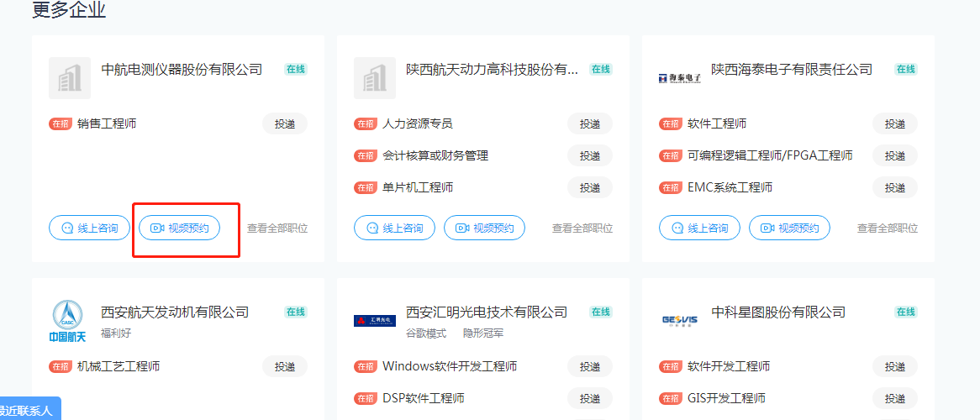Click 视频预约 button under 中航电测仪器

tap(179, 228)
